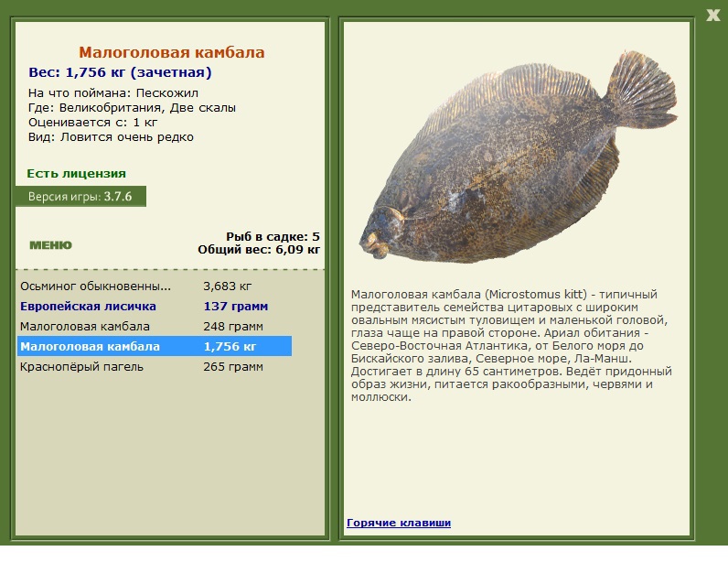Click the Версия игры: 3.7.6 badge
The width and height of the screenshot is (728, 562).
[x=80, y=196]
